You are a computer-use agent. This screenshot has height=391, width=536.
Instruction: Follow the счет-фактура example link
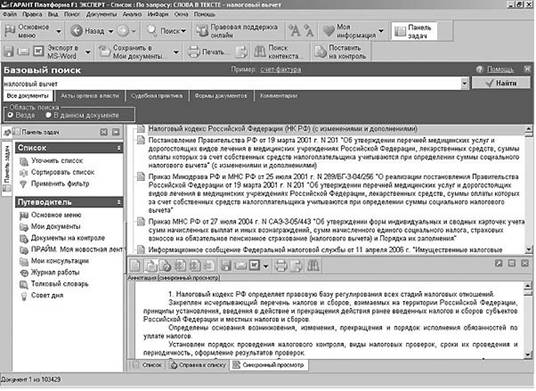pos(281,70)
